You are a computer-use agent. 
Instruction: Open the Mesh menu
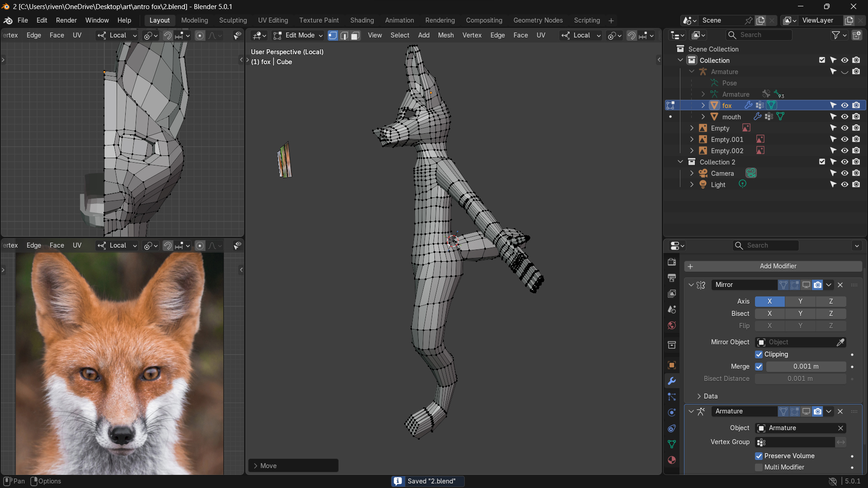445,35
